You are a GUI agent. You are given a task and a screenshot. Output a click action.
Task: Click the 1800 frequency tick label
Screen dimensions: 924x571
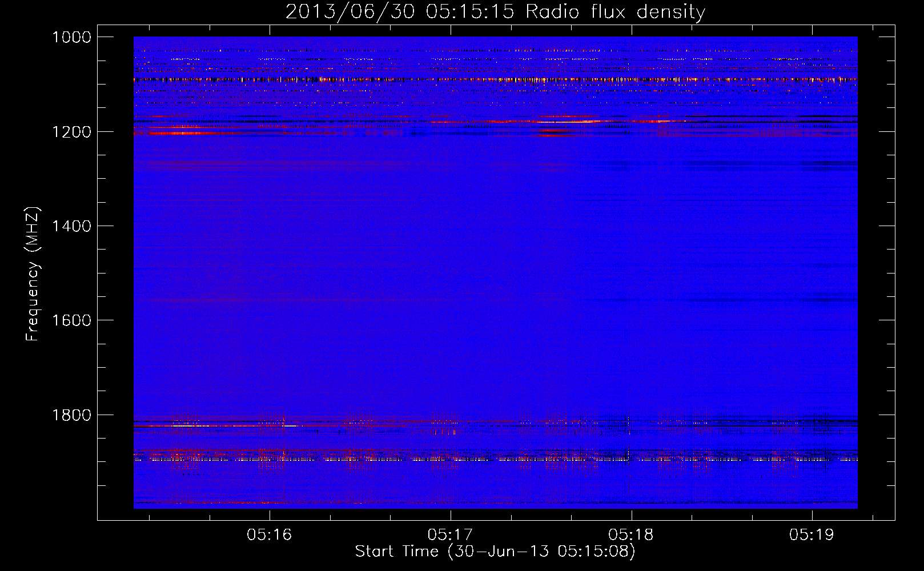[72, 415]
